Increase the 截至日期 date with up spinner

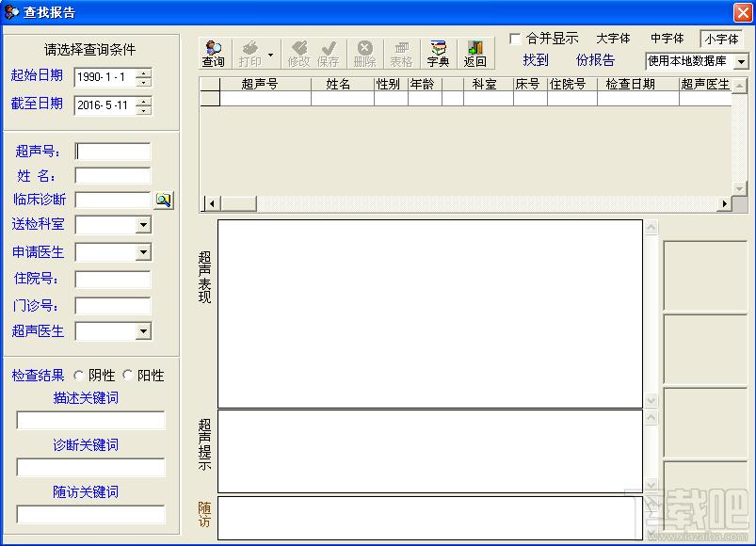[143, 102]
